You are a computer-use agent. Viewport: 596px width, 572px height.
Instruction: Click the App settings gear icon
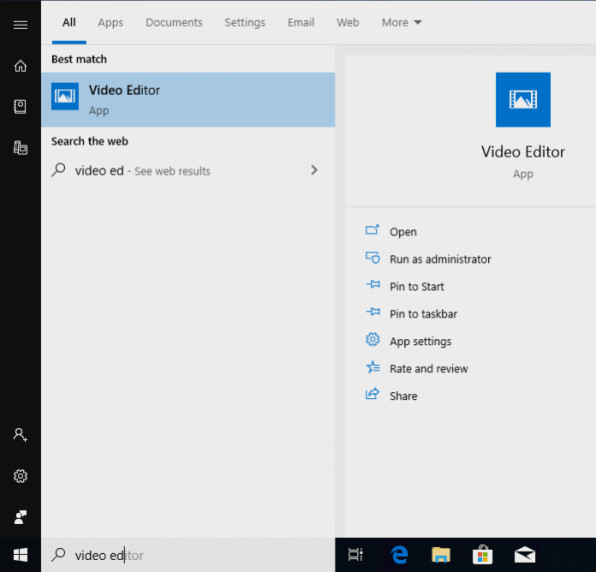click(372, 339)
